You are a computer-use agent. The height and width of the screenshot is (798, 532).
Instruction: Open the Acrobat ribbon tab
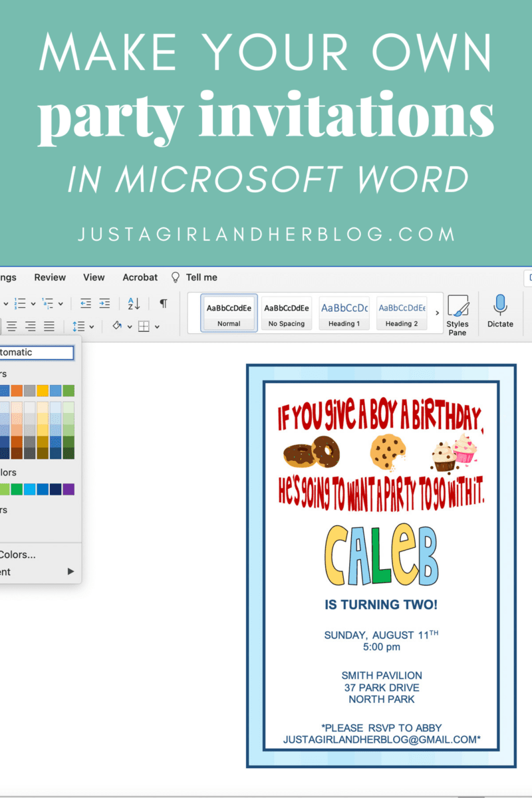[x=140, y=277]
